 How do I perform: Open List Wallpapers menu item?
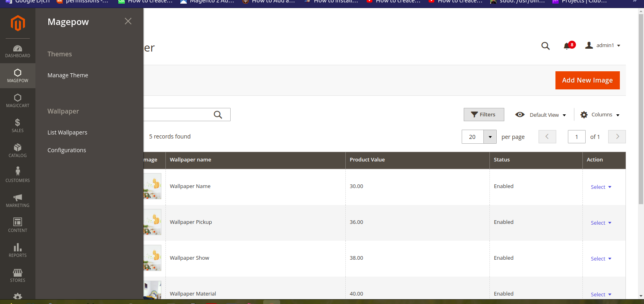pyautogui.click(x=67, y=132)
